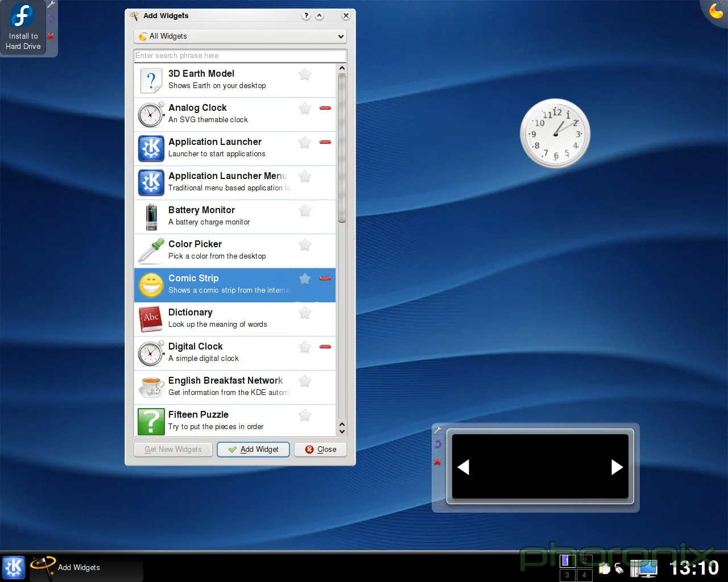Click the Add Widget button
This screenshot has height=582, width=728.
pos(254,450)
